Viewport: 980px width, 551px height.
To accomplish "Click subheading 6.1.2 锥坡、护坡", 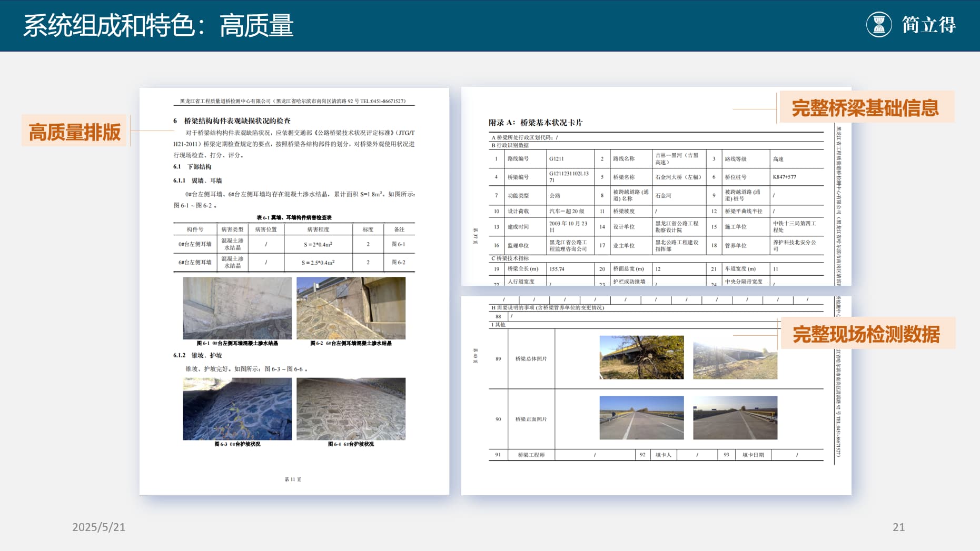I will (x=197, y=355).
